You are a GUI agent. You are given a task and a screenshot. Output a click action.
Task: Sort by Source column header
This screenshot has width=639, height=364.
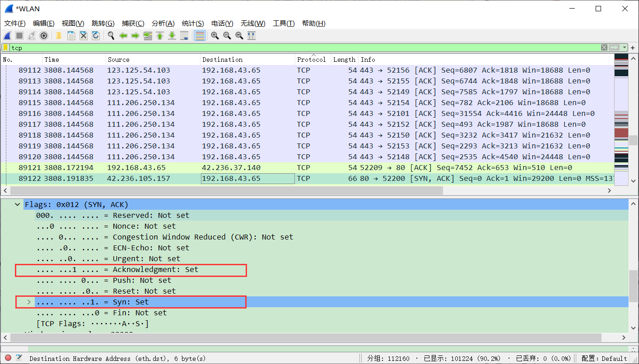(x=153, y=60)
